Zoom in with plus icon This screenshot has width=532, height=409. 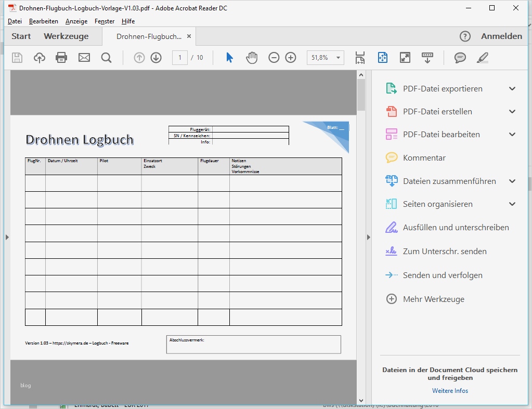click(x=291, y=58)
